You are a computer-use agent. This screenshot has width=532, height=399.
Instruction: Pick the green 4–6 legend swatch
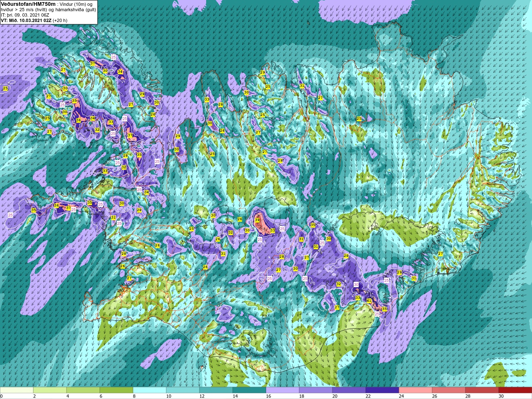point(83,390)
